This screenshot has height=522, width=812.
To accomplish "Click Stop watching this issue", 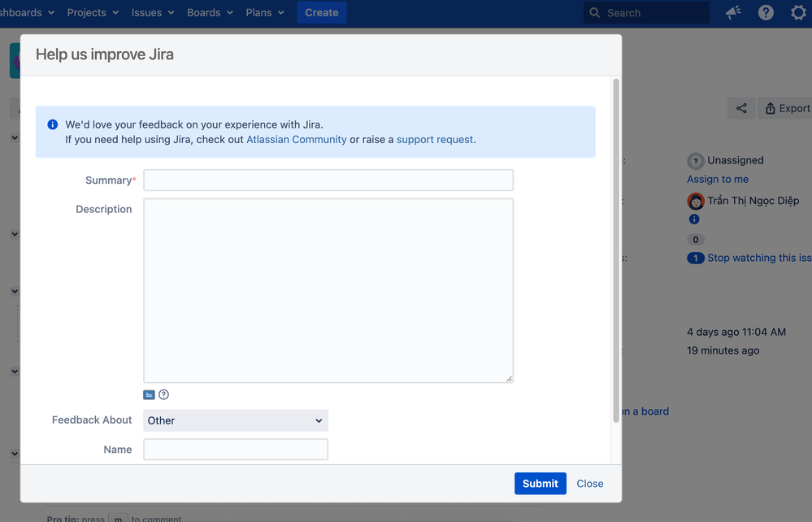I will point(759,258).
